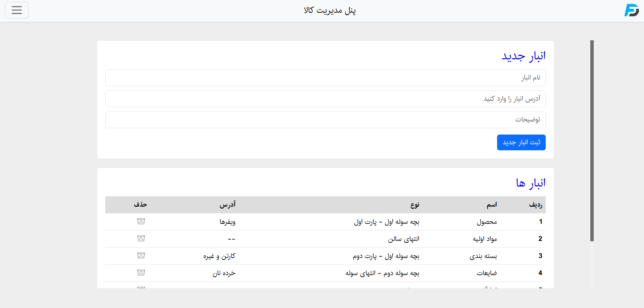Click the آدرس column header
This screenshot has width=644, height=308.
[228, 205]
